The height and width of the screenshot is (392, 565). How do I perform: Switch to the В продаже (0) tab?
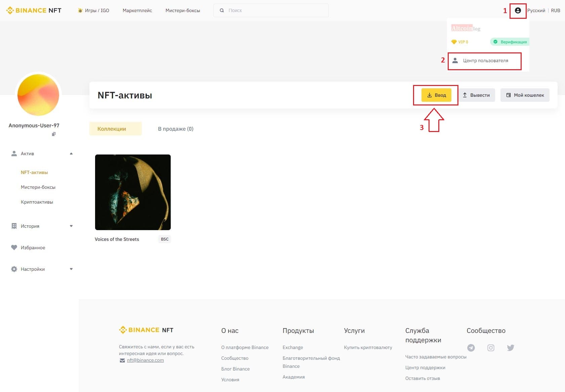click(x=175, y=129)
